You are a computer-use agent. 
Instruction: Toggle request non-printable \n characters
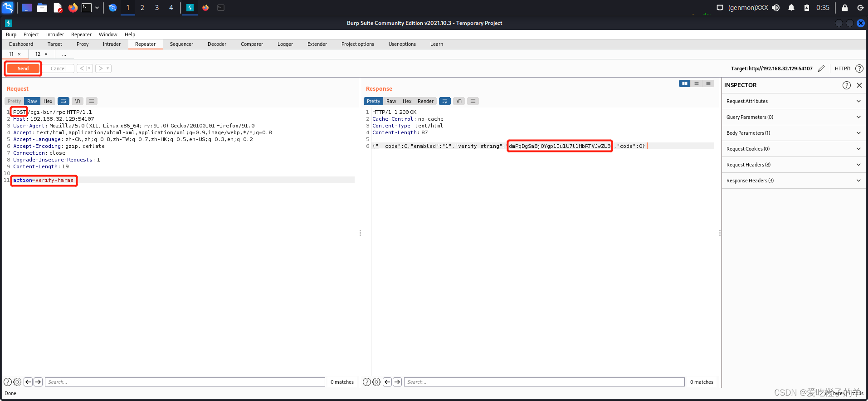[x=78, y=101]
